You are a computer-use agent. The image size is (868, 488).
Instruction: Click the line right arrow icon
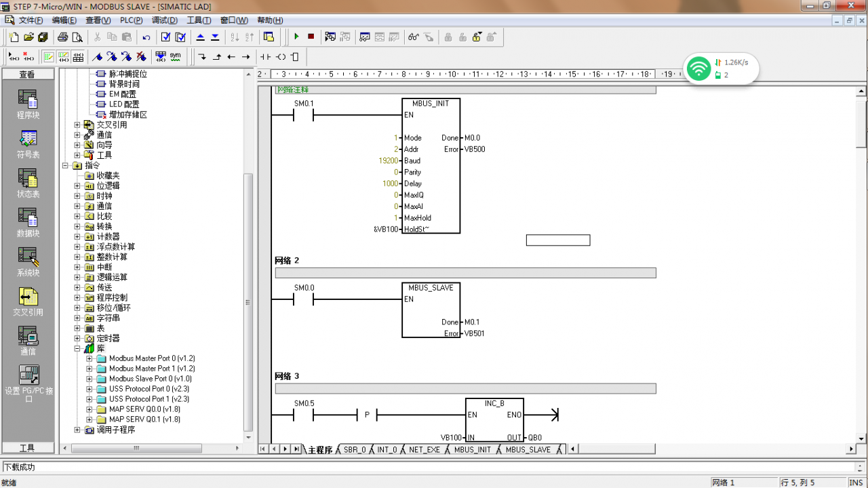pyautogui.click(x=246, y=56)
